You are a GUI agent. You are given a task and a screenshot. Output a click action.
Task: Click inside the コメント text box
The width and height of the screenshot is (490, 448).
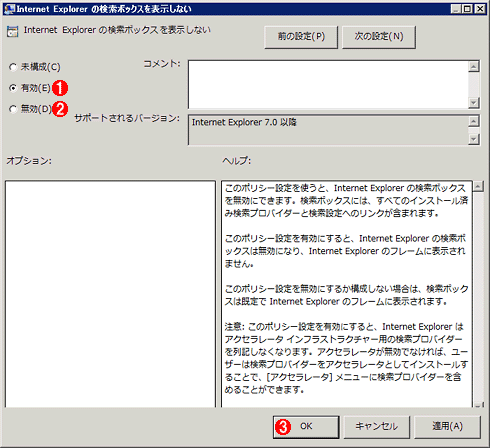328,85
